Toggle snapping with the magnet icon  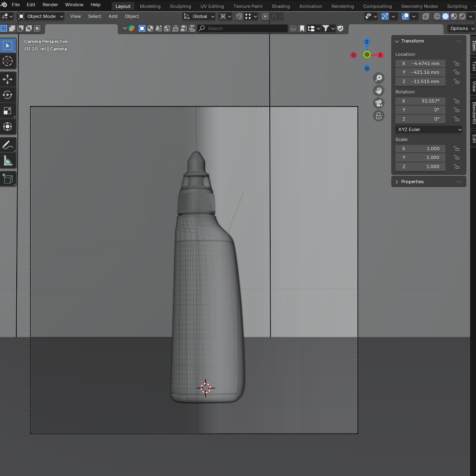click(x=238, y=16)
